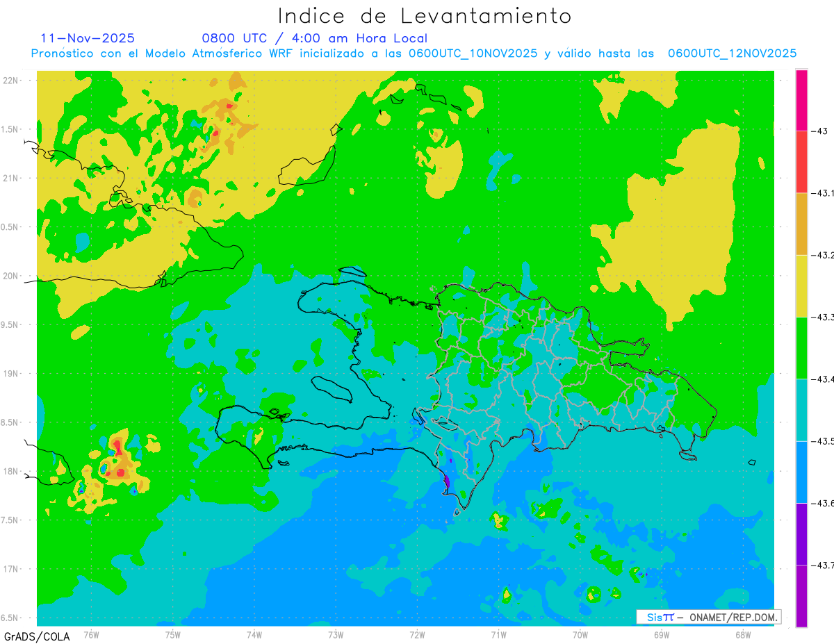
Task: Click the "69W" longitude label
Action: tap(662, 634)
